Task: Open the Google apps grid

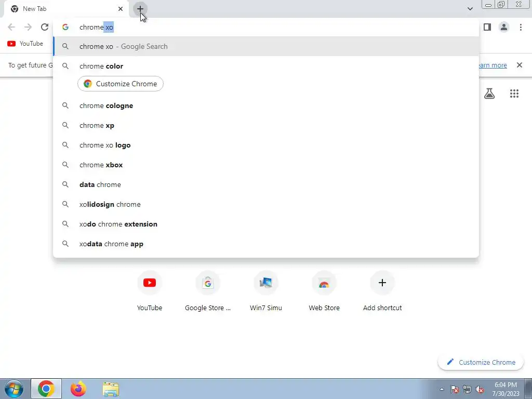Action: point(514,94)
